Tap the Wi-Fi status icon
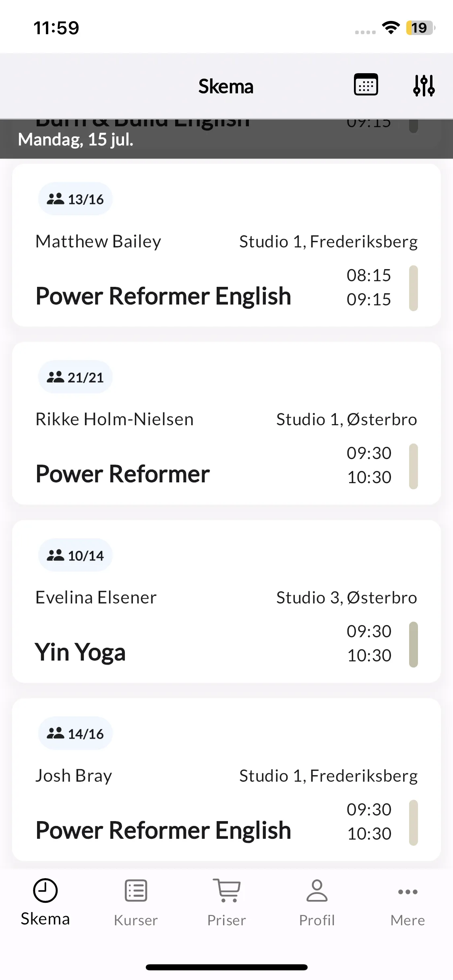The image size is (453, 980). 391,28
